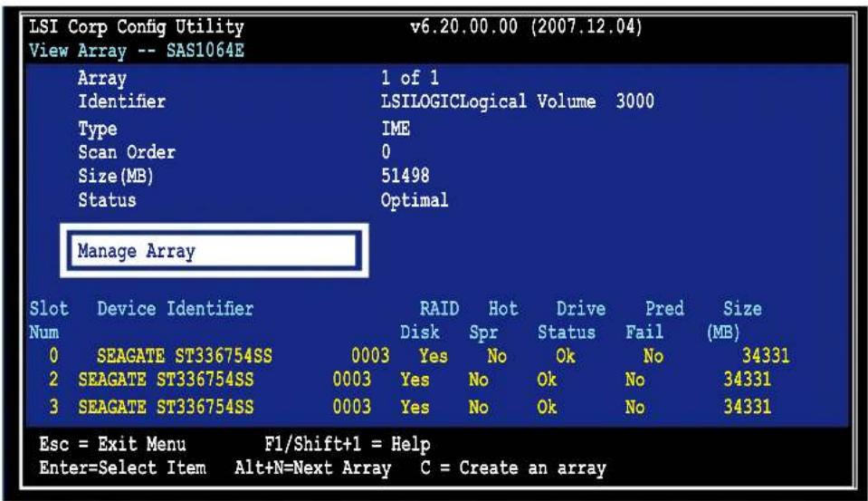868x501 pixels.
Task: Click RAID Disk 'Yes' in slot 2 row
Action: [x=415, y=380]
